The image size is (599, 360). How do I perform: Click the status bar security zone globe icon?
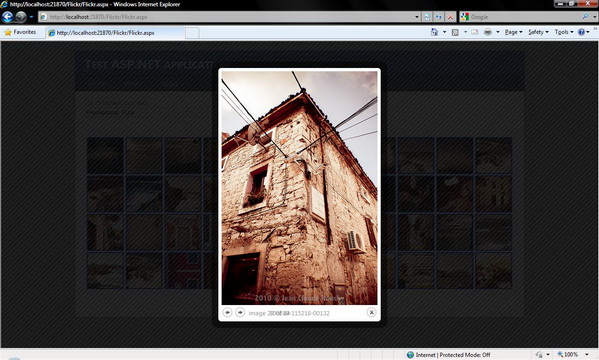410,355
